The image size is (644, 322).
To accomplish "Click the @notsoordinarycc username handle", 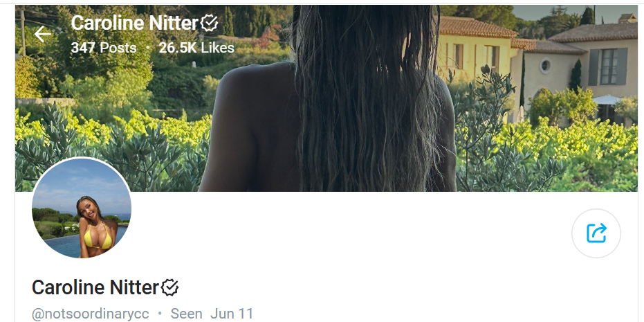I will tap(91, 314).
